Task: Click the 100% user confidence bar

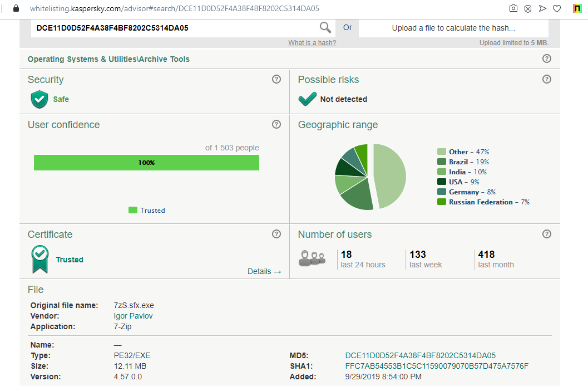Action: tap(147, 163)
